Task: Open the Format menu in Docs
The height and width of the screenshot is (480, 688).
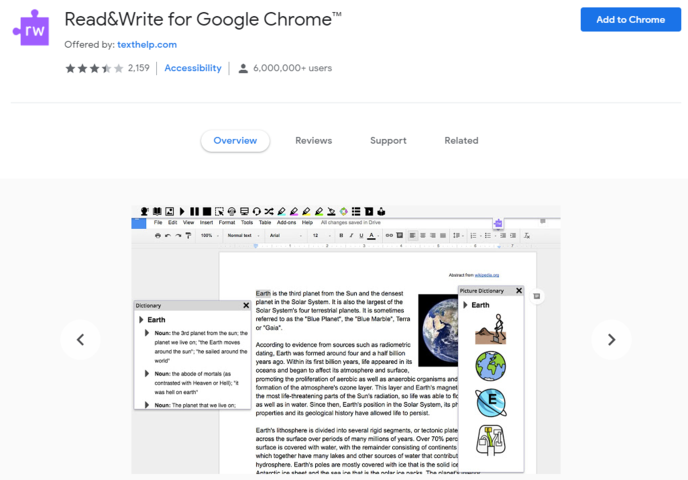Action: point(227,222)
